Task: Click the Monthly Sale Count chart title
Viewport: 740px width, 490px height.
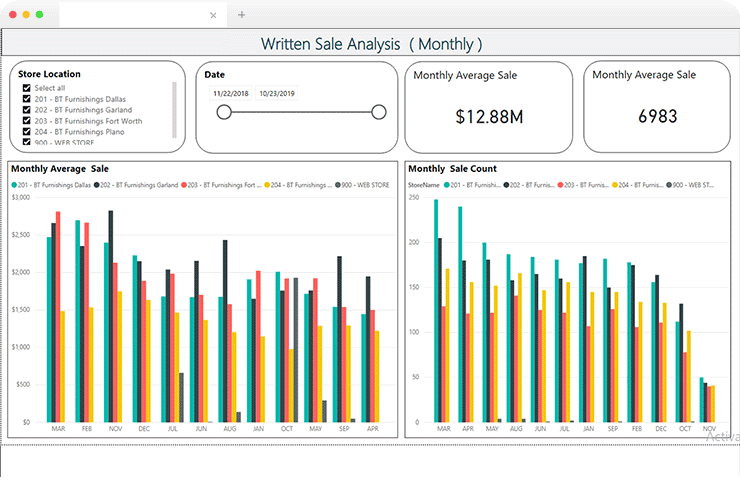Action: coord(453,169)
